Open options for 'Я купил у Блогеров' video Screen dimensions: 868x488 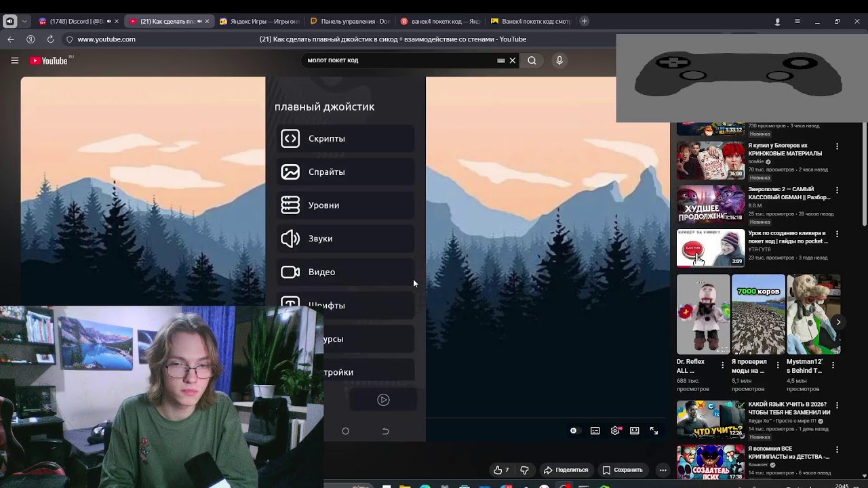pos(837,146)
